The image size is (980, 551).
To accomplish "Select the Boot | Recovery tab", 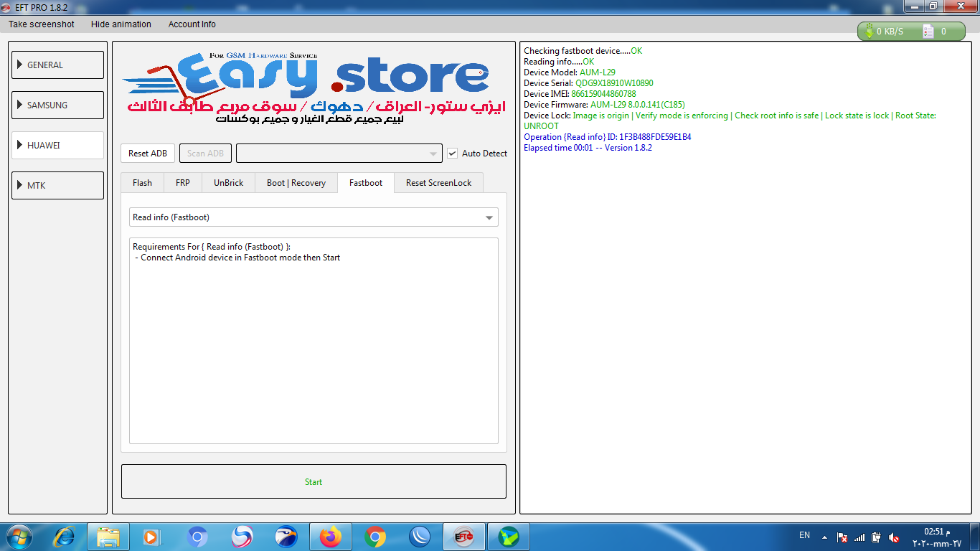I will [x=296, y=183].
